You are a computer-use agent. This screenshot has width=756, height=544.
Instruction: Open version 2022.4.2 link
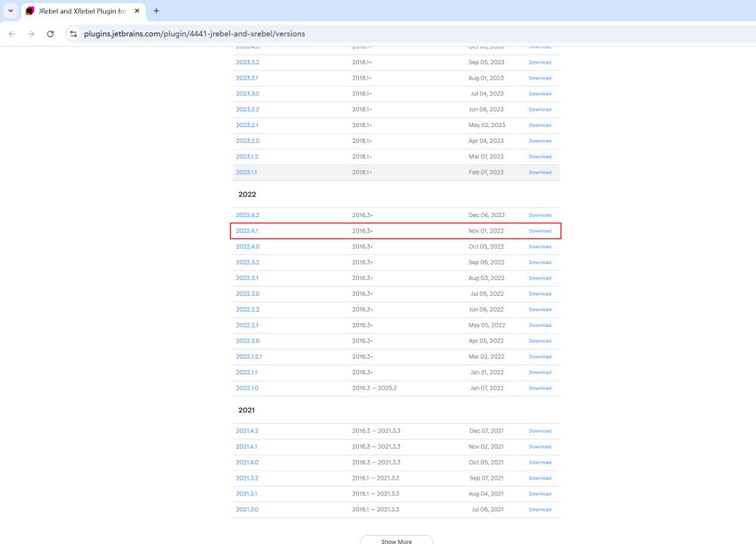247,216
